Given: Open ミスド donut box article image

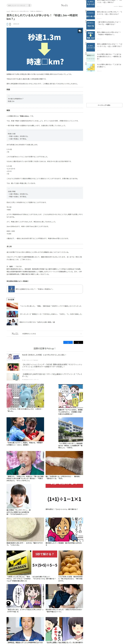Looking at the screenshot, I should [71, 563].
